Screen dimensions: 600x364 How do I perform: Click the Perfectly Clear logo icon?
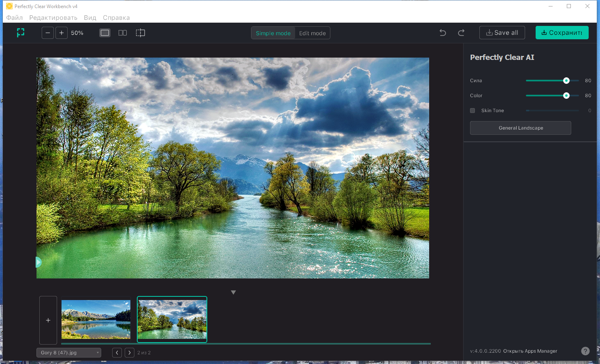(21, 33)
